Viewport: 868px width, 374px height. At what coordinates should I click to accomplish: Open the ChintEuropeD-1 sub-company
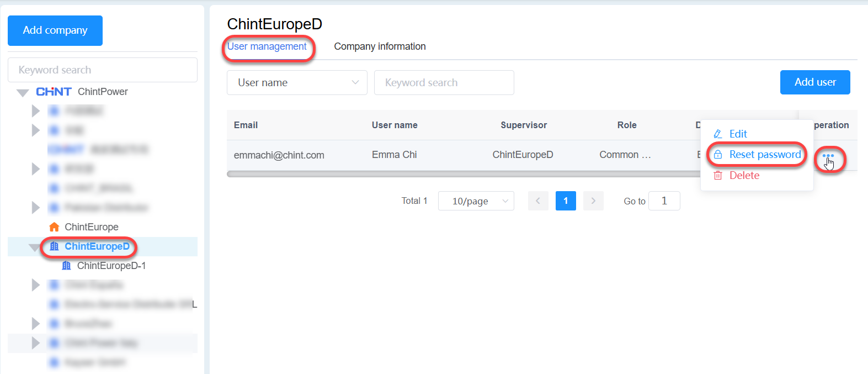pyautogui.click(x=111, y=266)
